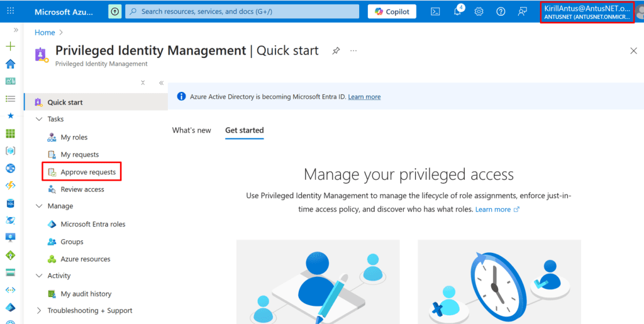The width and height of the screenshot is (644, 324).
Task: Open the KirillAntus account menu
Action: coord(586,12)
